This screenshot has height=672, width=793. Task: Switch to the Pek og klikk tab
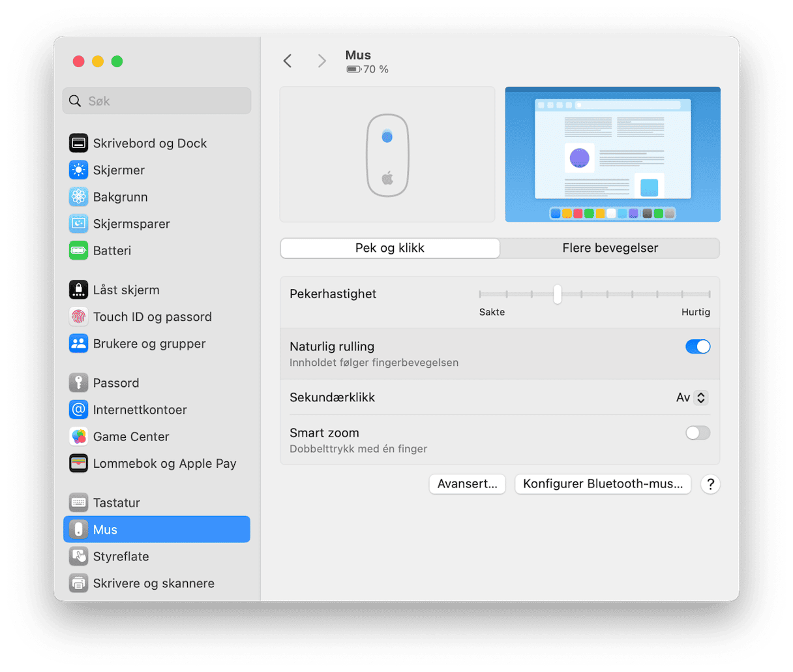[390, 248]
